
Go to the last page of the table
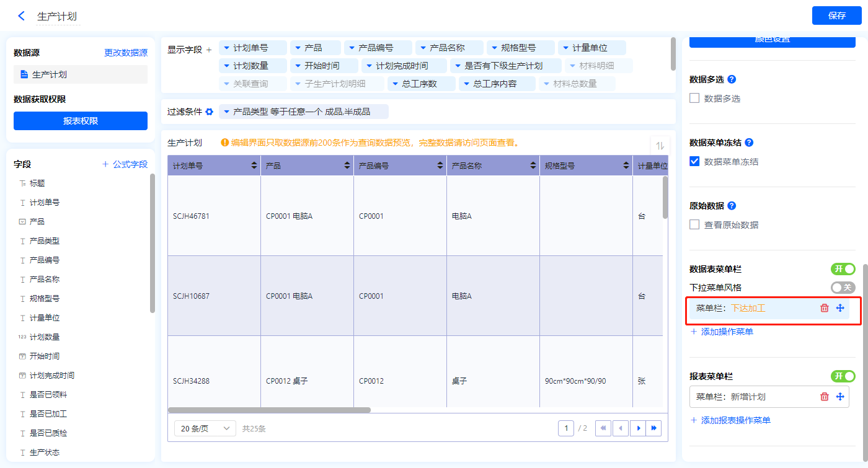point(653,428)
